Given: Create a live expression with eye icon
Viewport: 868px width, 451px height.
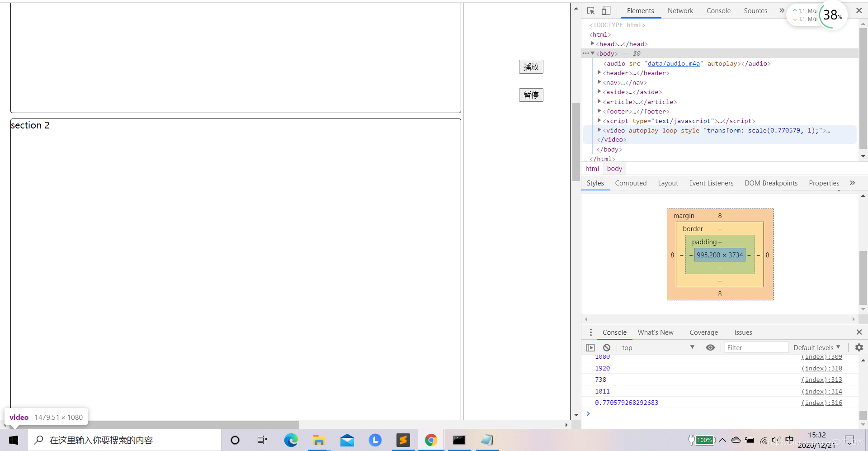Looking at the screenshot, I should tap(710, 347).
